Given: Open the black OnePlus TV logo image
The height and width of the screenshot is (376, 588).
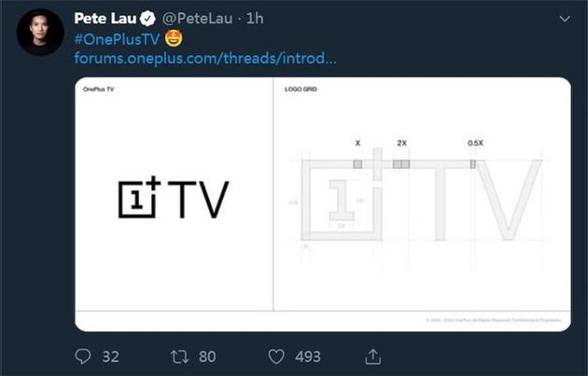Looking at the screenshot, I should click(174, 199).
